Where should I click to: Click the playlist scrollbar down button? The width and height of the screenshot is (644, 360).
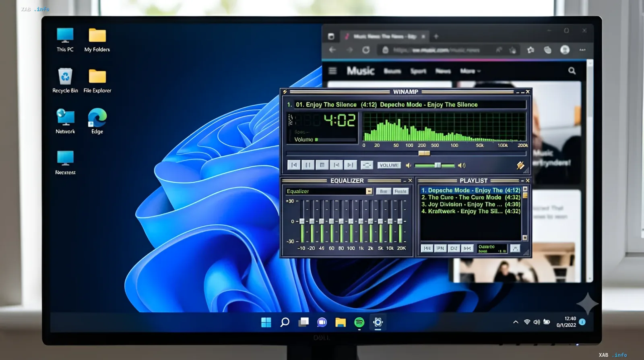pyautogui.click(x=525, y=238)
